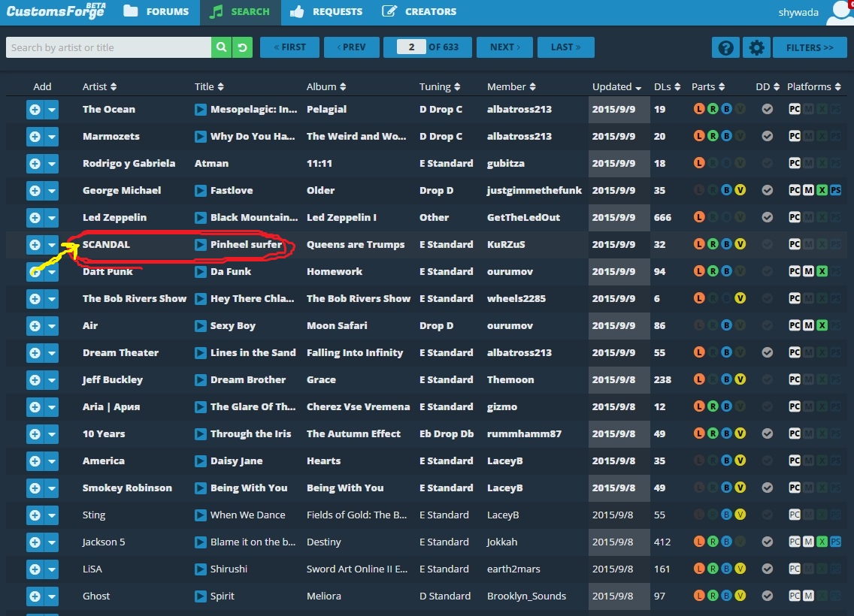Go to the Prev page

[351, 47]
